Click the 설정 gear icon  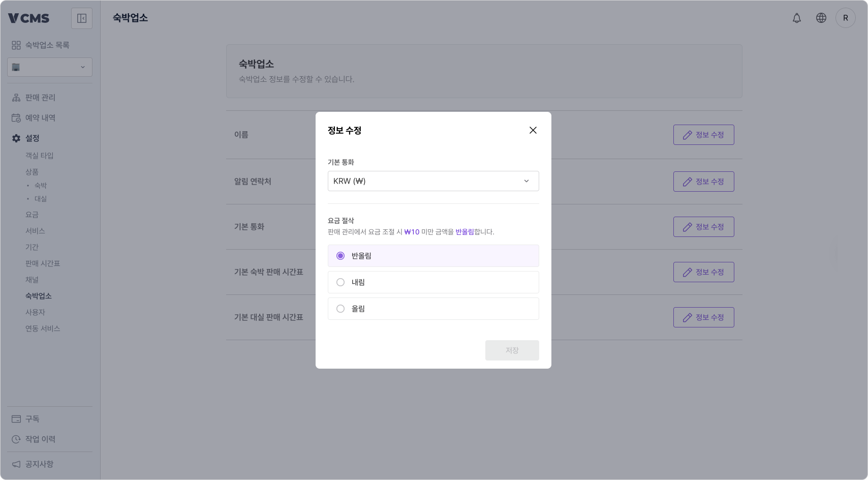(x=15, y=138)
